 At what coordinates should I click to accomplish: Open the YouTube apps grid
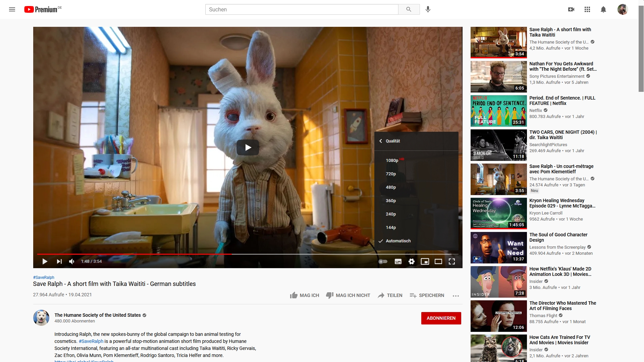[x=587, y=9]
